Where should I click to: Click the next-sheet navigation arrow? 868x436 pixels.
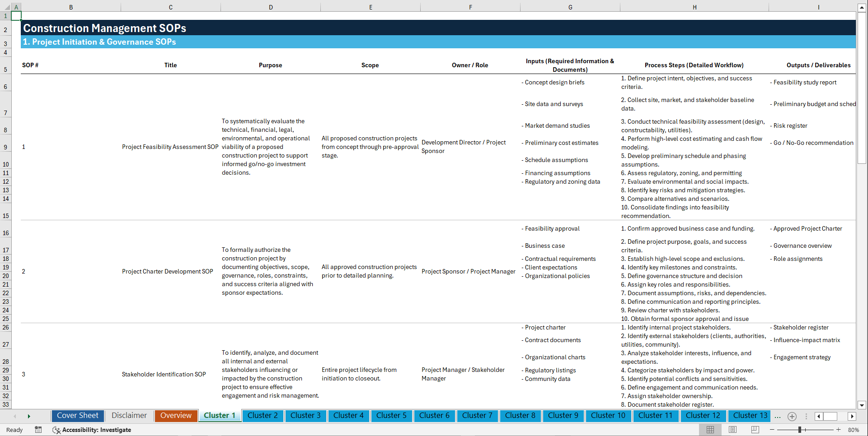[x=29, y=416]
